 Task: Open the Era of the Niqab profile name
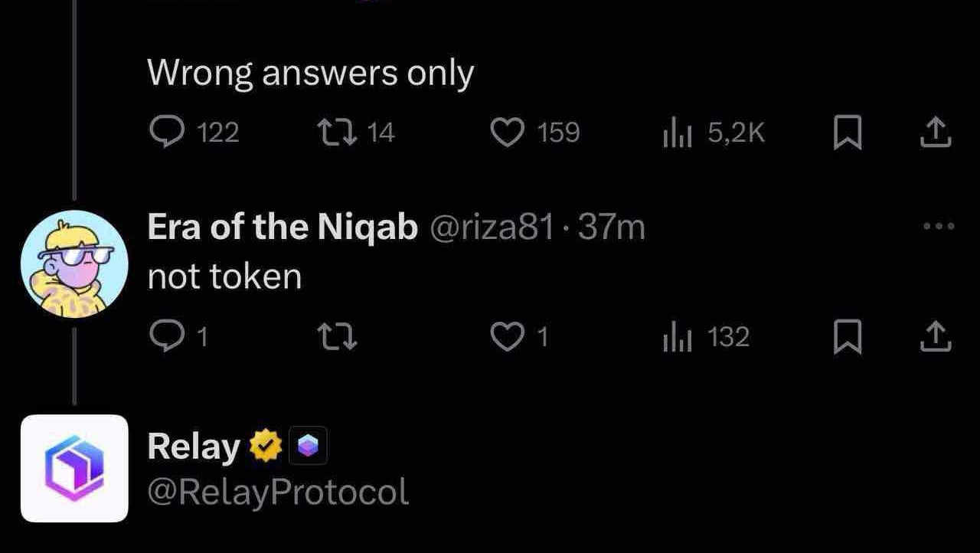click(283, 227)
